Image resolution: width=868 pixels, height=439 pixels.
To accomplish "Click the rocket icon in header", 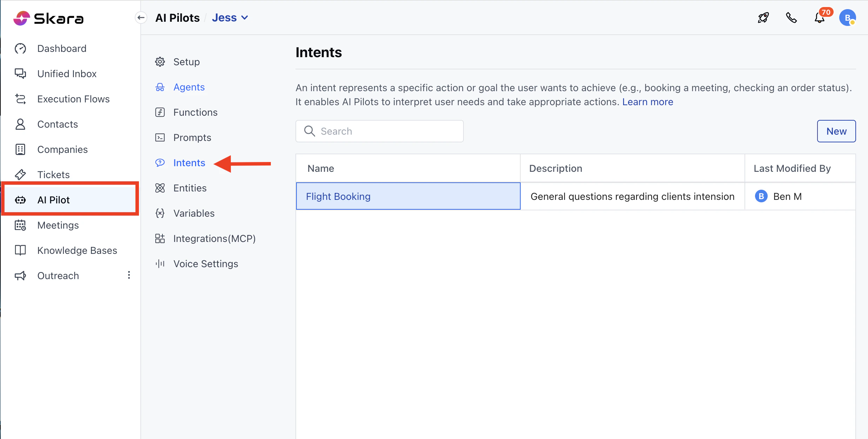I will 763,18.
